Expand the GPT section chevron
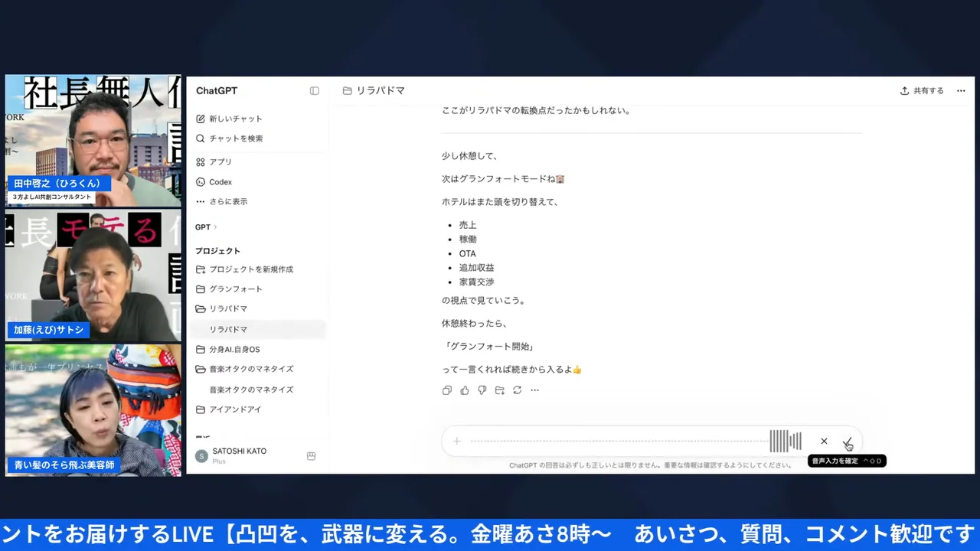980x551 pixels. (x=215, y=227)
